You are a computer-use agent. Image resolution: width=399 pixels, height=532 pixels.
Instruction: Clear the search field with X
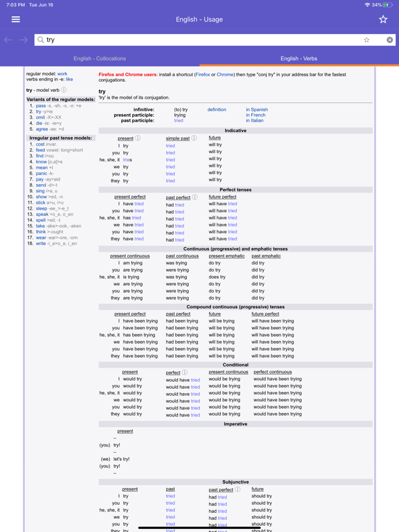coord(390,40)
